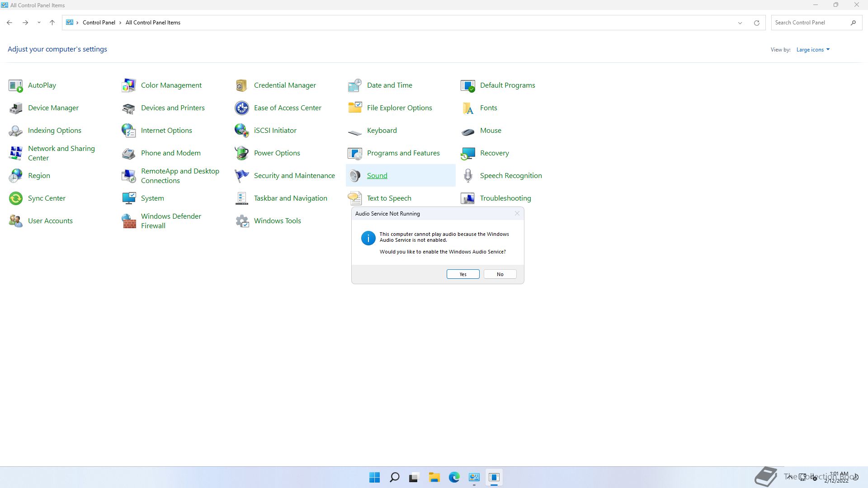Open the Date and Time icon
The width and height of the screenshot is (868, 488).
pos(354,85)
